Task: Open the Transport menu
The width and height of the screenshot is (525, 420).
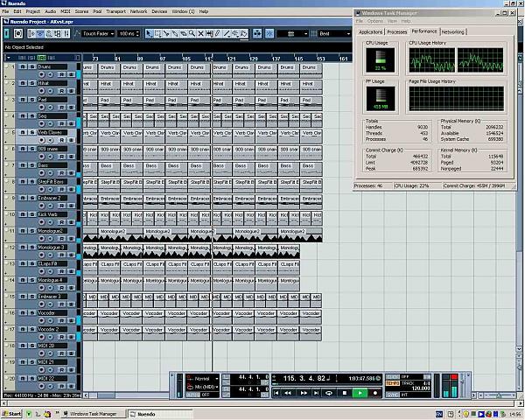Action: (115, 11)
